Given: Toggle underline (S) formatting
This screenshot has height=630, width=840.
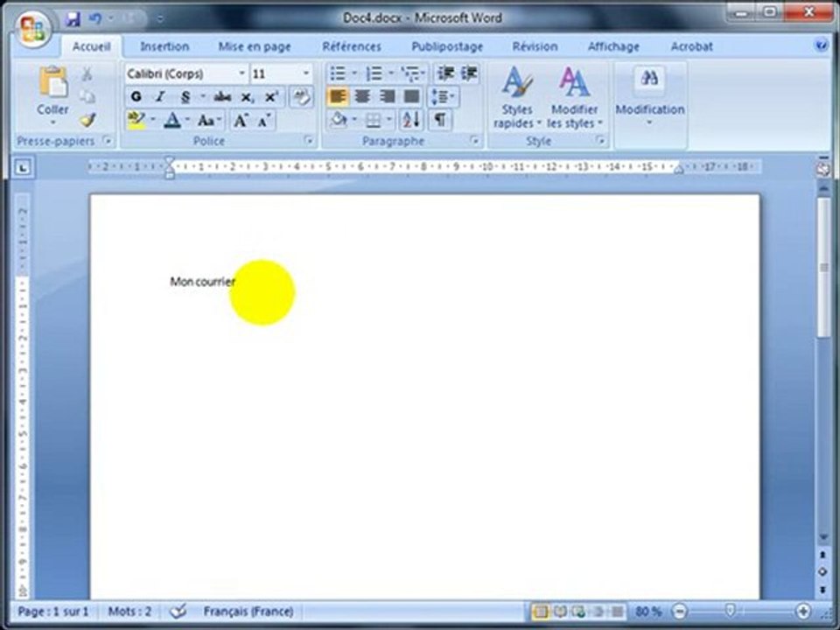Looking at the screenshot, I should click(185, 97).
